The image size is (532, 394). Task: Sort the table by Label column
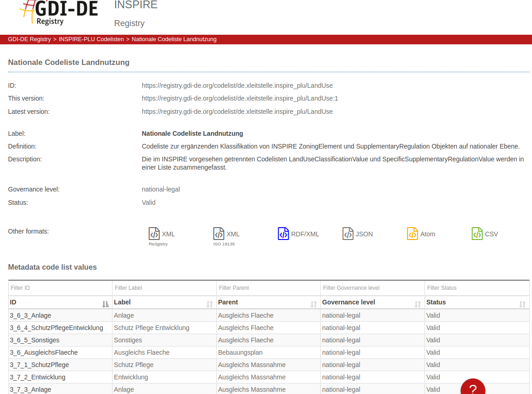coord(210,304)
